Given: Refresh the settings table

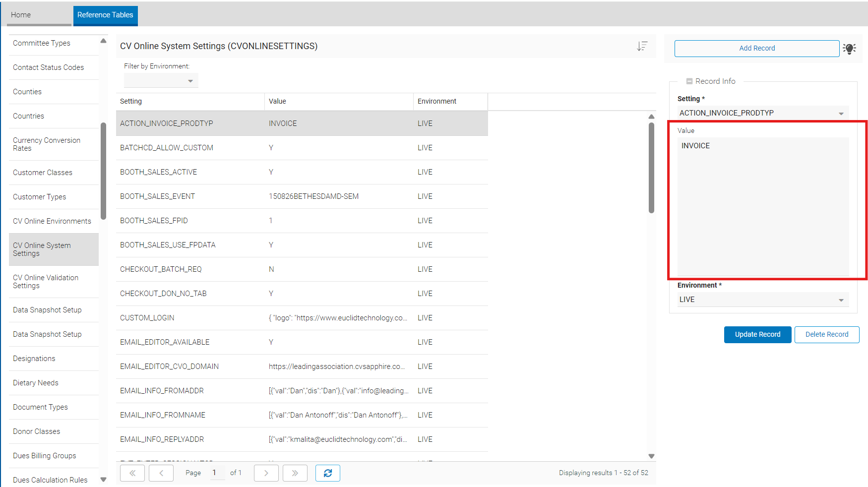Looking at the screenshot, I should [x=328, y=473].
